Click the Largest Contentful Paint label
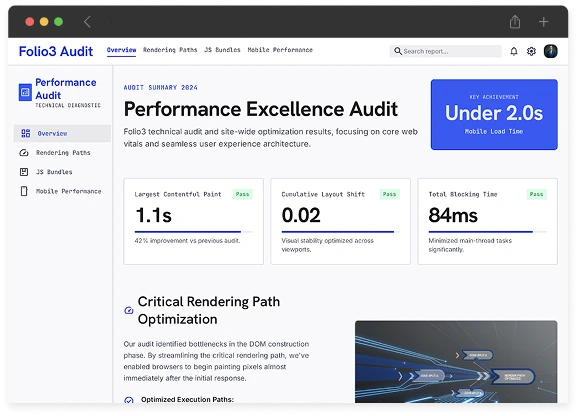 point(178,194)
